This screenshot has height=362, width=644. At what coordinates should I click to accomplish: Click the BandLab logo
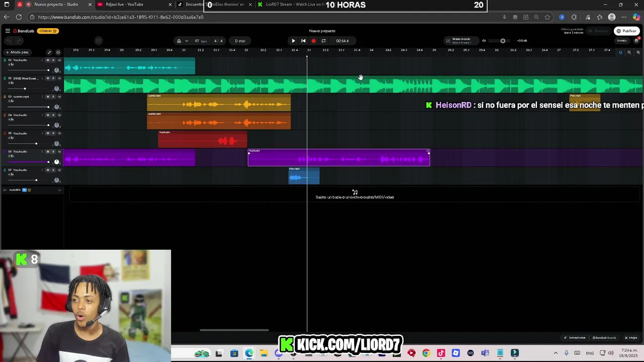(24, 31)
